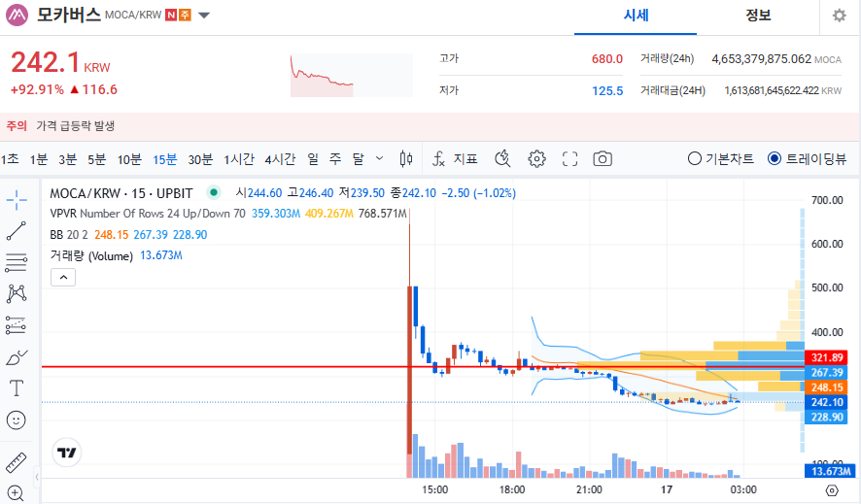Click the 267.39 upper band label
Image resolution: width=861 pixels, height=504 pixels.
826,372
